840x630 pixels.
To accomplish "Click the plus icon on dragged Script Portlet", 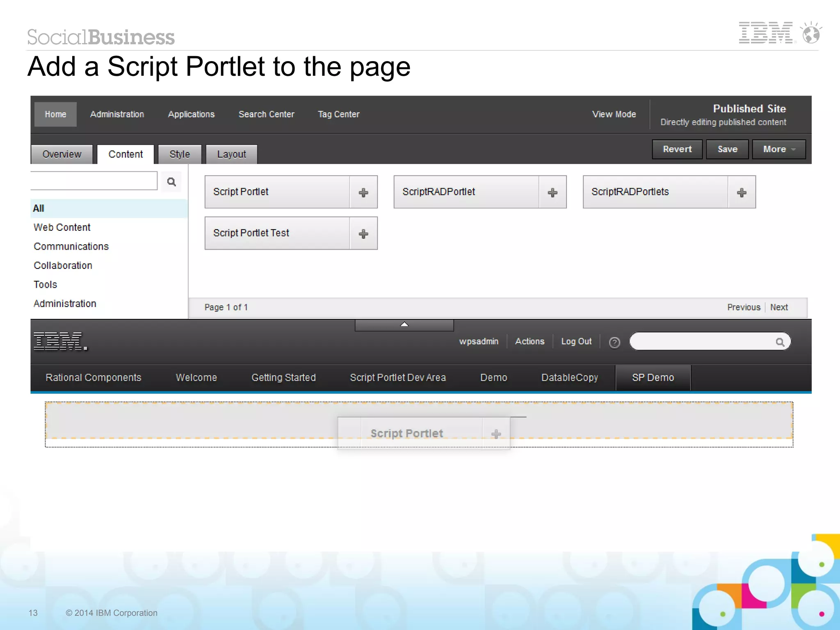I will tap(496, 434).
